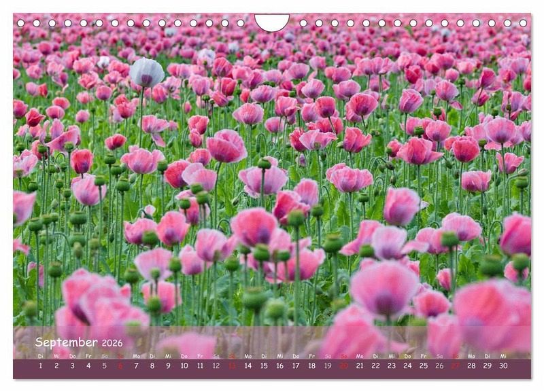Select date 16 in the calendar strip
The height and width of the screenshot is (392, 544).
tap(280, 366)
